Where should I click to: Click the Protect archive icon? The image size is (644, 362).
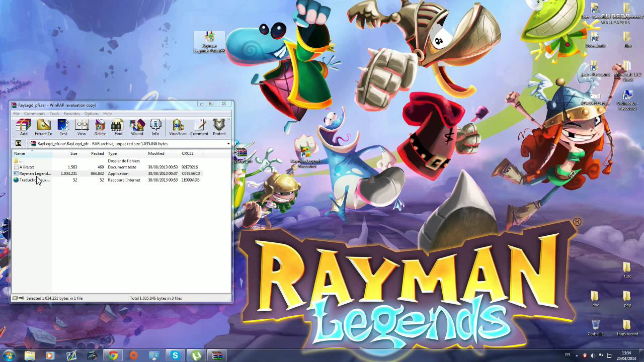[219, 127]
